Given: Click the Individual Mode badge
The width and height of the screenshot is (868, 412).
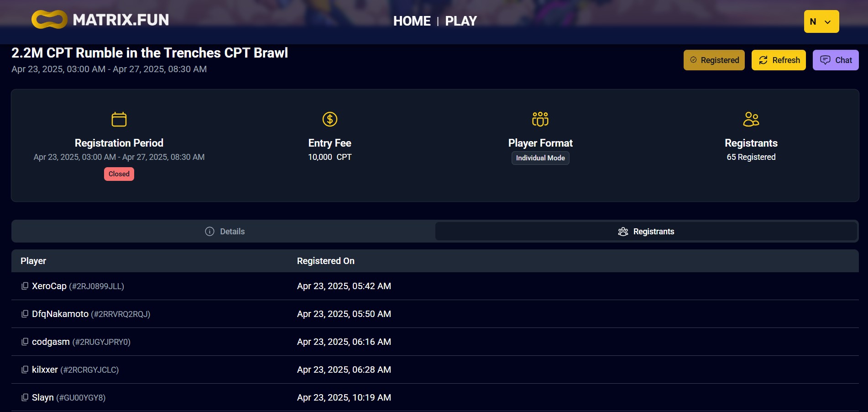Looking at the screenshot, I should [x=540, y=158].
